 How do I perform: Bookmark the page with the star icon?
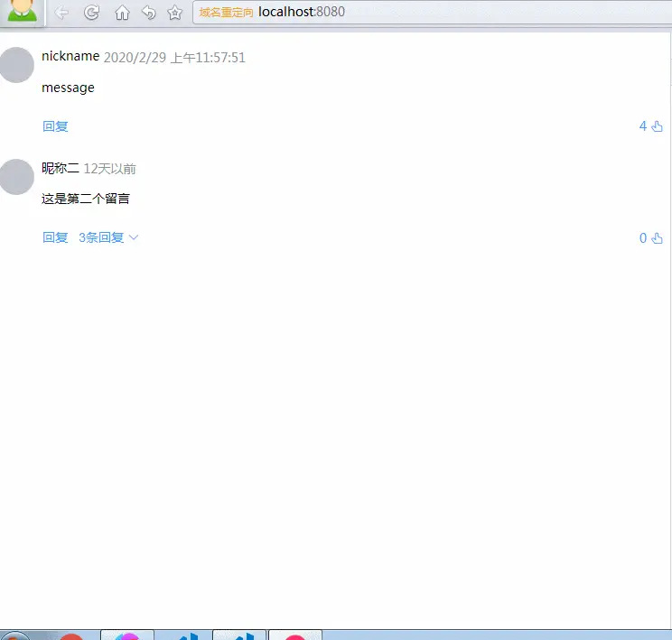click(175, 13)
